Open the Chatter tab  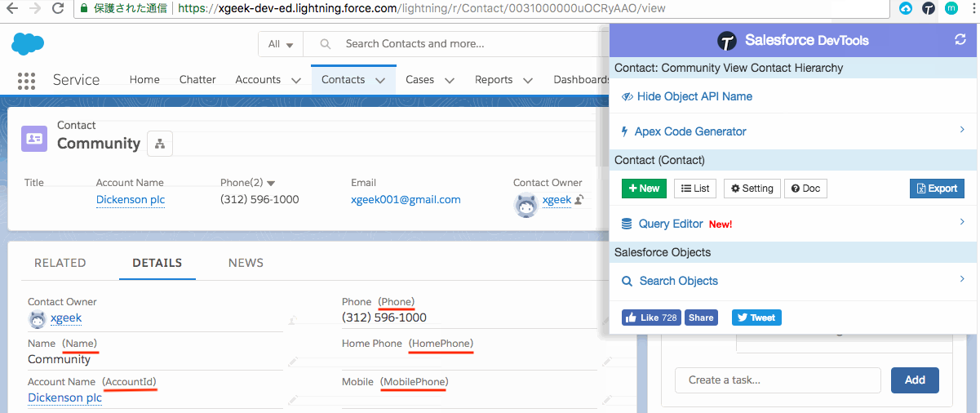tap(197, 80)
